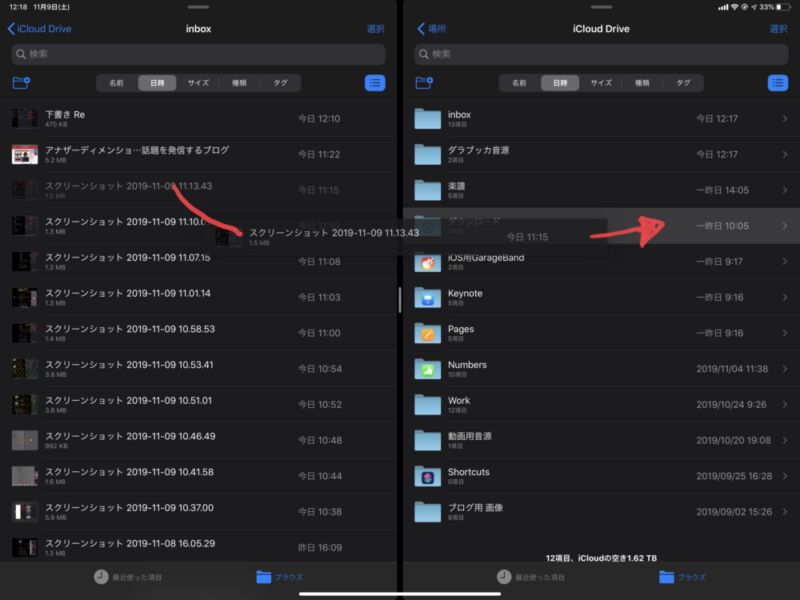Tap inbox pane top multitasking grabber

pos(198,7)
